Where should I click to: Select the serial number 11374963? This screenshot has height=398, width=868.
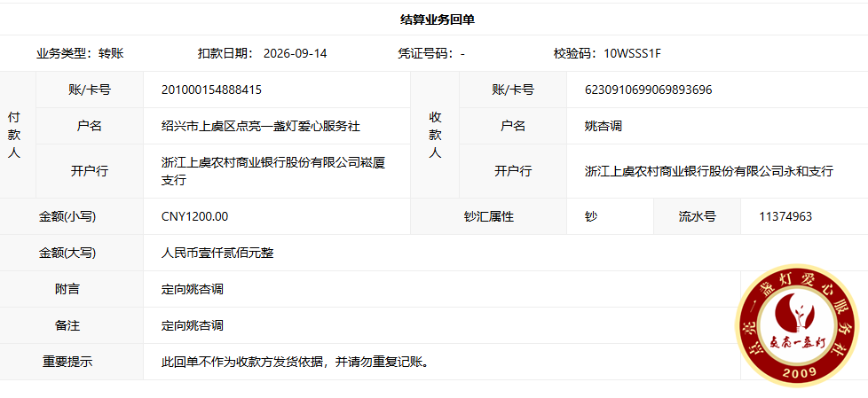[x=785, y=216]
